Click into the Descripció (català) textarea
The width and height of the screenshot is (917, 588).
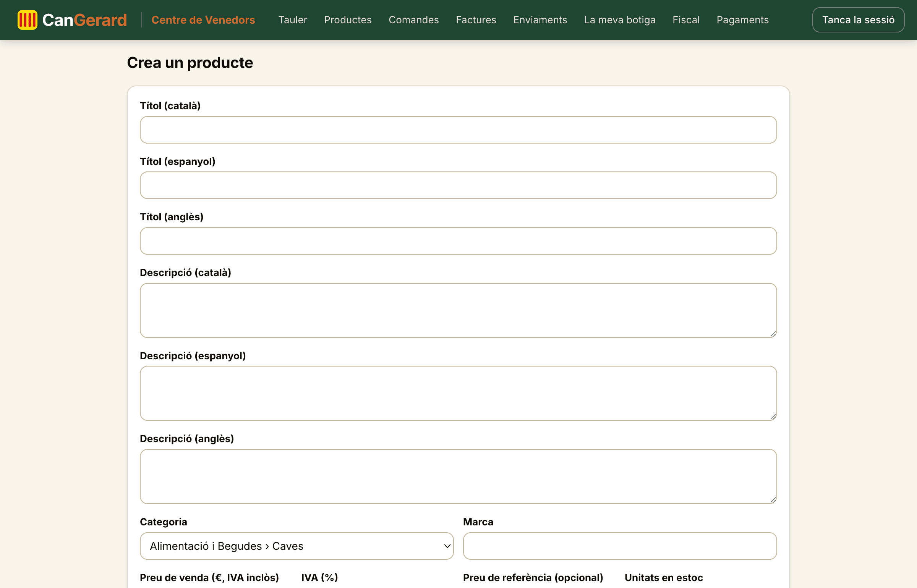458,310
